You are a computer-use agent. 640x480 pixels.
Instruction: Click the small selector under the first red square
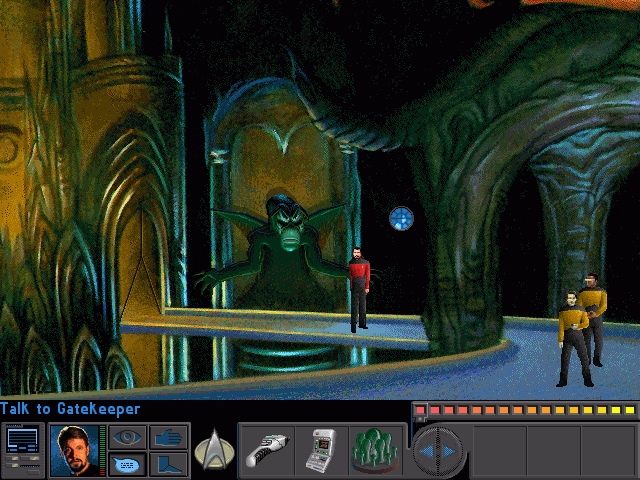[x=420, y=419]
